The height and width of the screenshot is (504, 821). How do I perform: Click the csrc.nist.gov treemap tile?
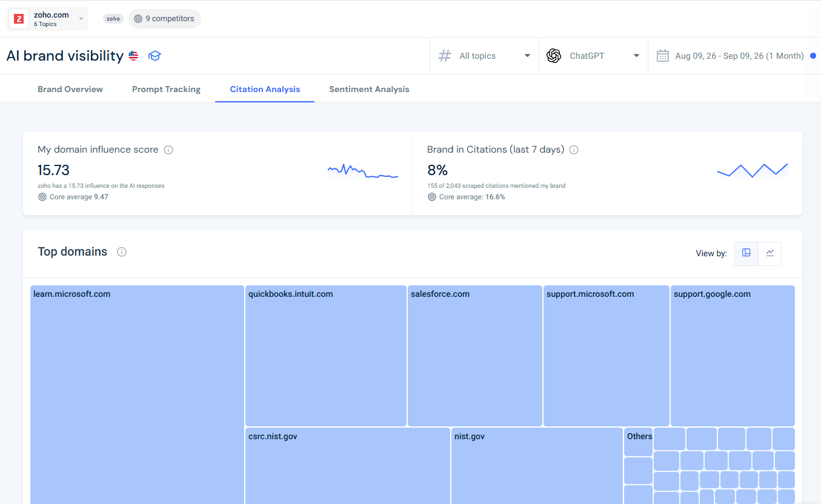click(x=348, y=466)
